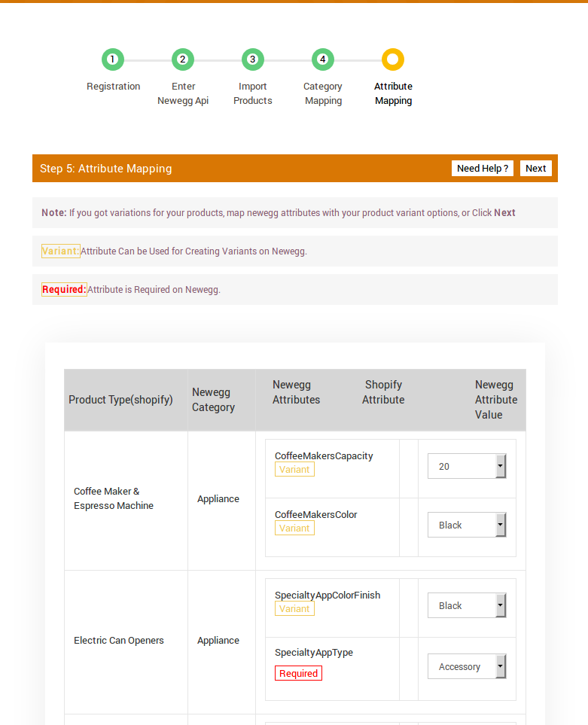Click the current Attribute Mapping step circle
588x725 pixels.
point(393,59)
